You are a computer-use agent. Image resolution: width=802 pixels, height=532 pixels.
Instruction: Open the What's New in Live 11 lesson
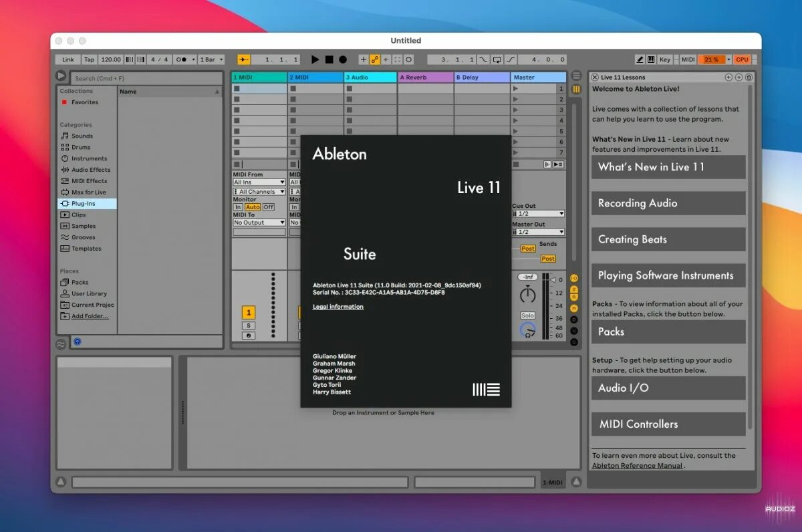pos(668,167)
